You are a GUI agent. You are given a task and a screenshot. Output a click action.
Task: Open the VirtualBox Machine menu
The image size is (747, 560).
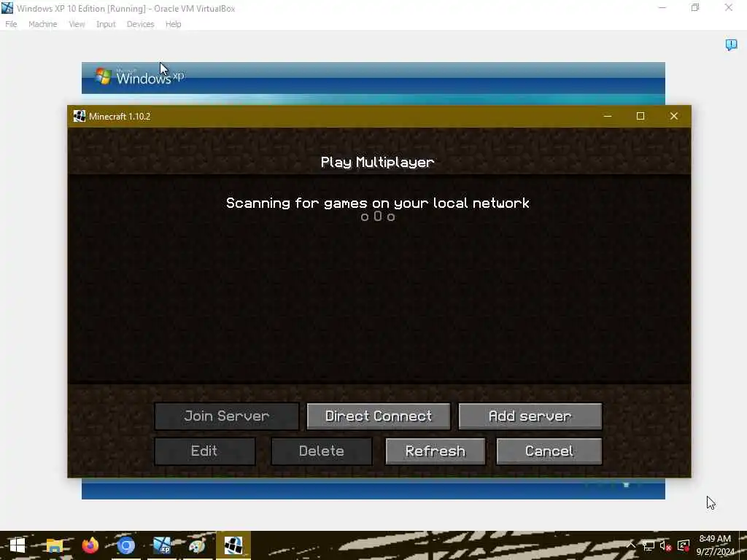coord(43,24)
